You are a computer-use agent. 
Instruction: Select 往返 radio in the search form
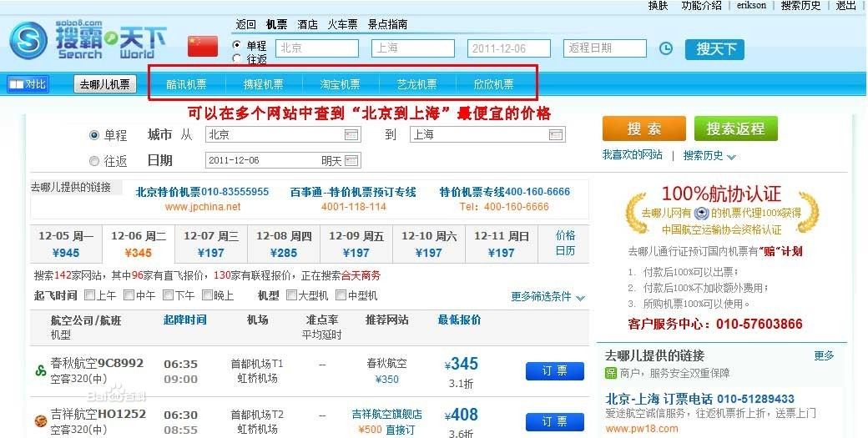click(94, 161)
